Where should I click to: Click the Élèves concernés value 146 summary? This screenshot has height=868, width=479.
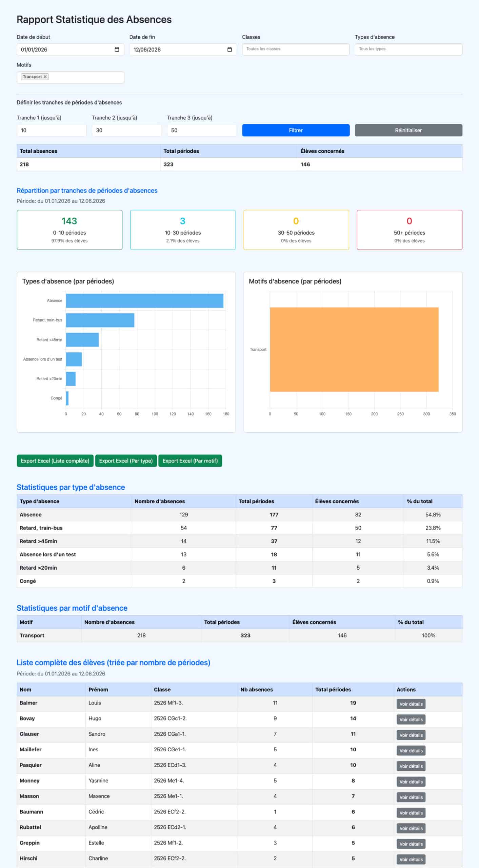click(x=305, y=164)
